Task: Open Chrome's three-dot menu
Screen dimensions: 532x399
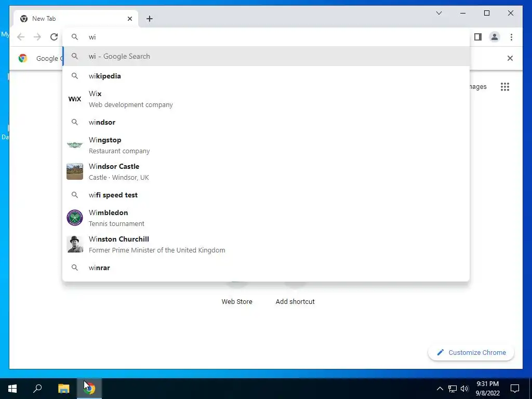Action: pyautogui.click(x=511, y=37)
